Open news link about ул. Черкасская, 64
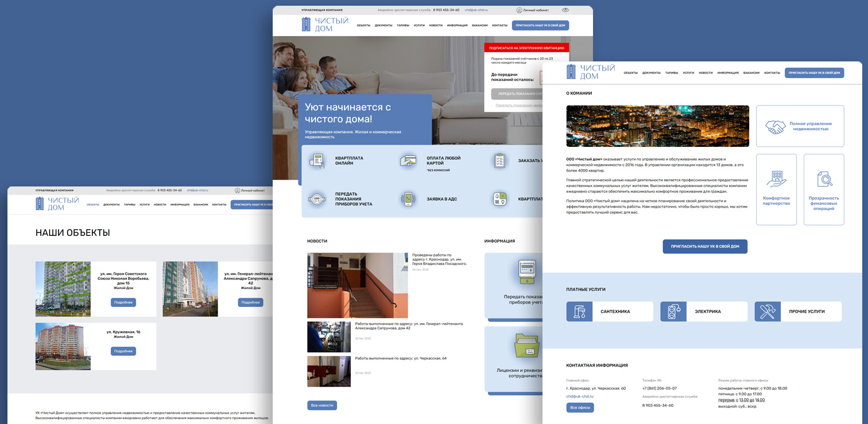 coord(401,359)
